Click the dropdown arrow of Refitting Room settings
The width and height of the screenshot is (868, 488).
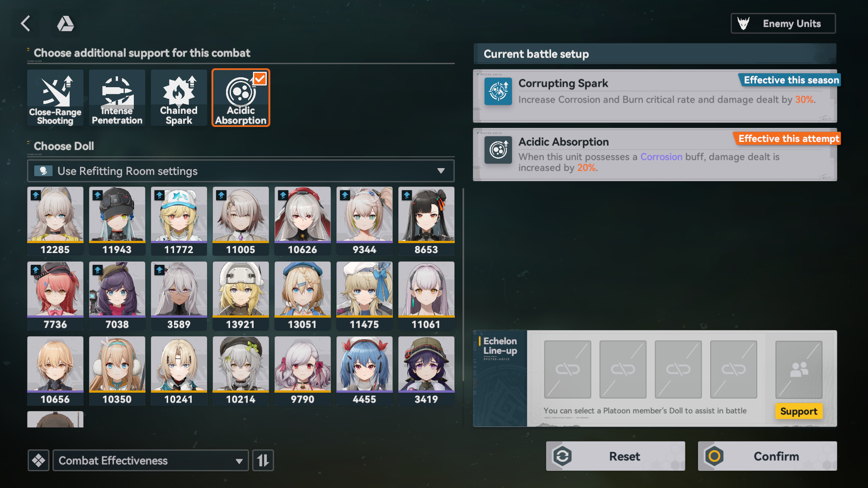click(441, 171)
